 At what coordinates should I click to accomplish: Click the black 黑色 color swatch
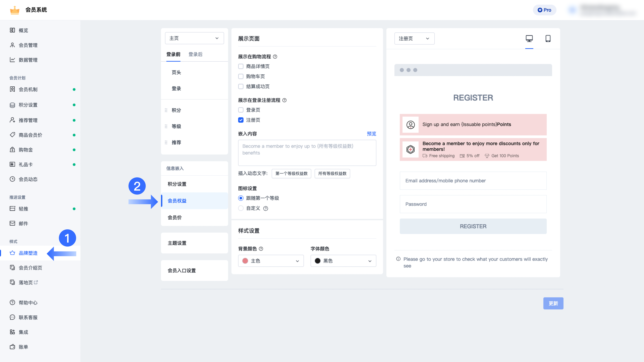point(318,261)
